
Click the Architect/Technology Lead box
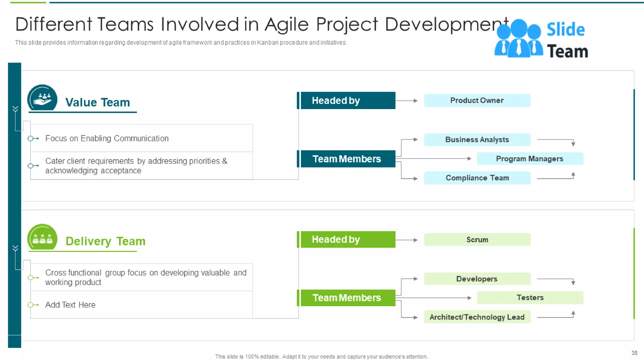click(477, 317)
